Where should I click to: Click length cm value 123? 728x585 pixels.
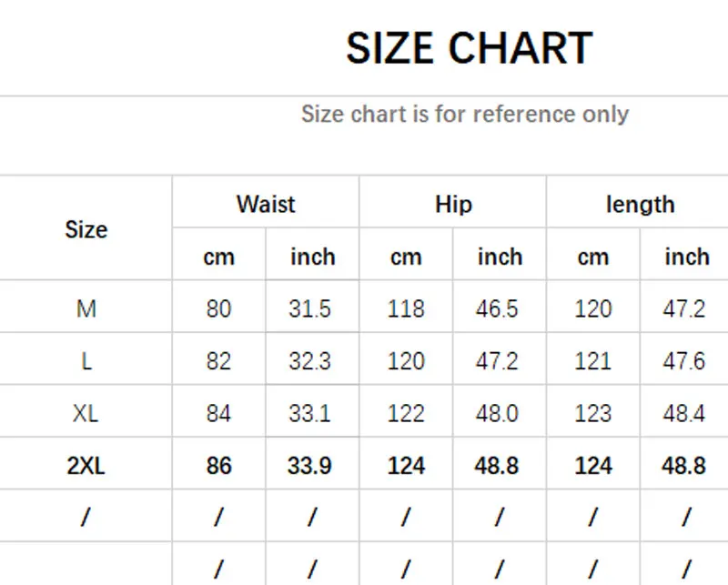[x=593, y=414]
